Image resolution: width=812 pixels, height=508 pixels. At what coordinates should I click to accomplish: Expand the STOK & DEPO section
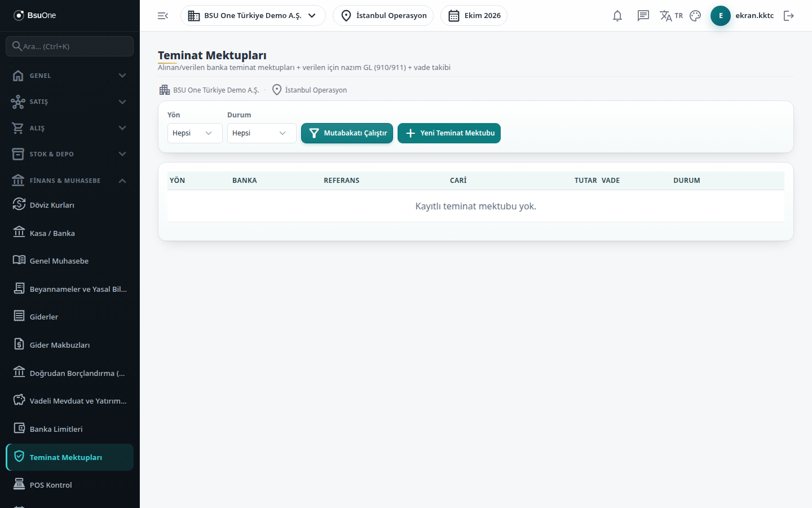70,154
